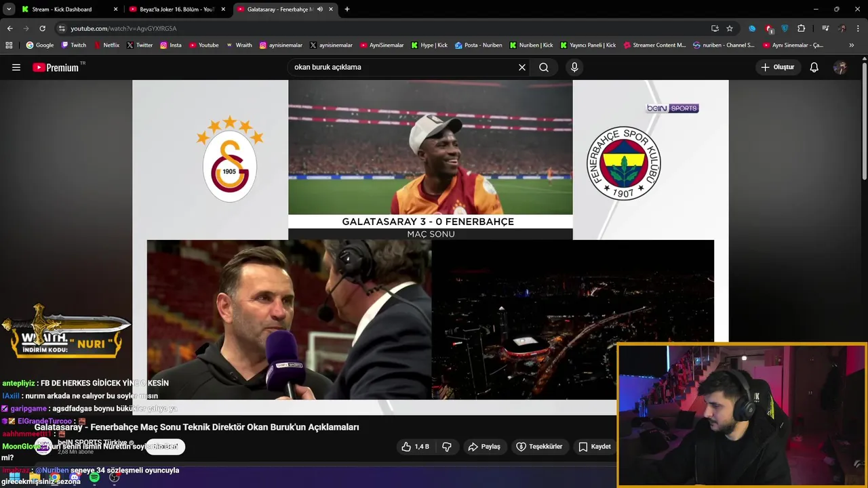Open YouTube notifications via the bell icon
Screen dimensions: 868x488
(x=814, y=67)
